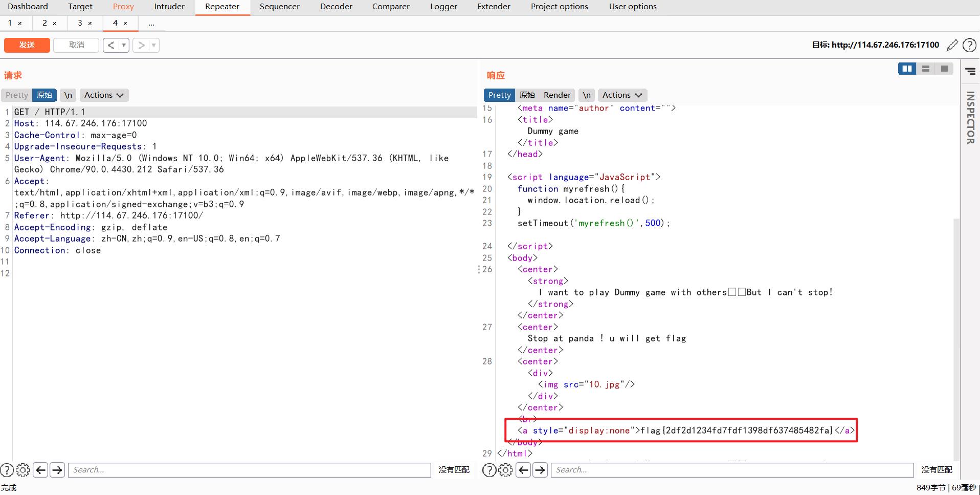
Task: Open Project options tab
Action: (560, 7)
